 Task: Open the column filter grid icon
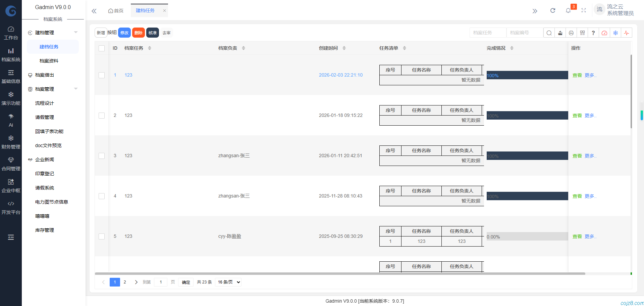tap(582, 33)
